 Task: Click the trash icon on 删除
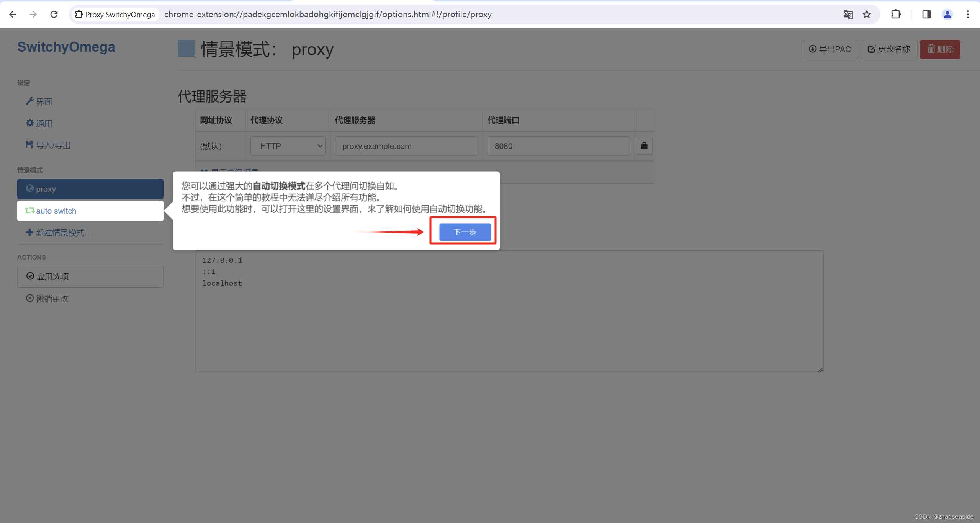click(x=931, y=49)
